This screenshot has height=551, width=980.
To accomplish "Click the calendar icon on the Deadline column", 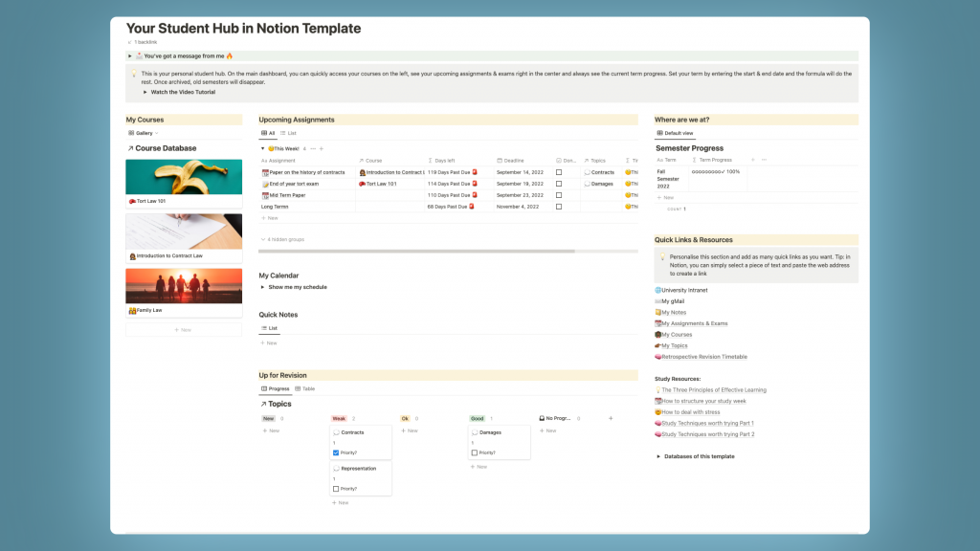I will (500, 160).
